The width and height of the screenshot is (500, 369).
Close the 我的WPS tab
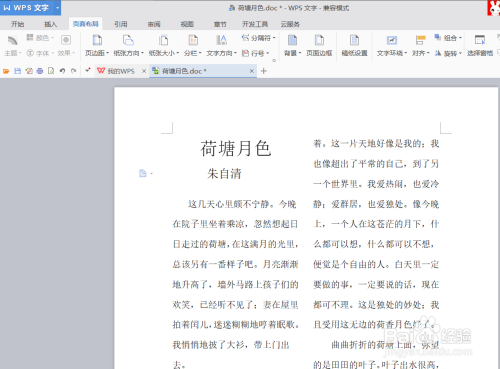(144, 71)
